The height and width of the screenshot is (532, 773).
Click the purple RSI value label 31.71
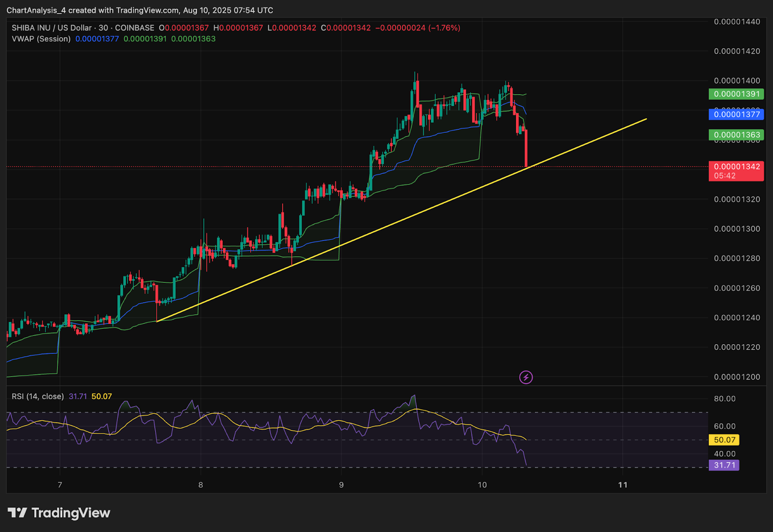tap(724, 465)
